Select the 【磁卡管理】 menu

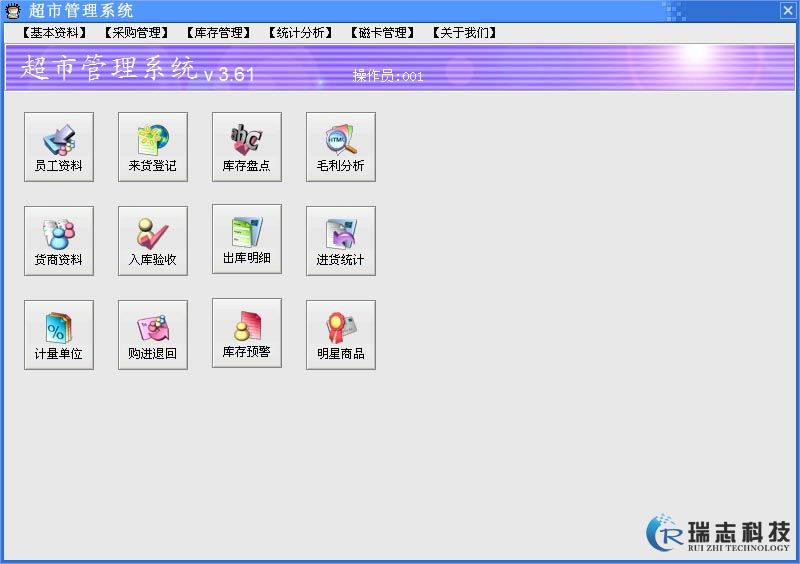point(382,33)
